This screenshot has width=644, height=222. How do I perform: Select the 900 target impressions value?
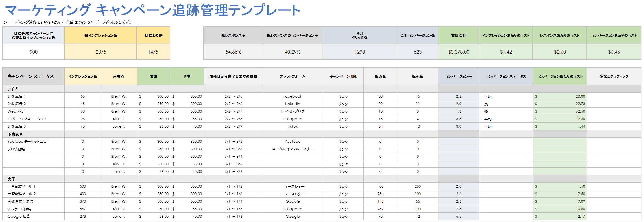(x=34, y=52)
